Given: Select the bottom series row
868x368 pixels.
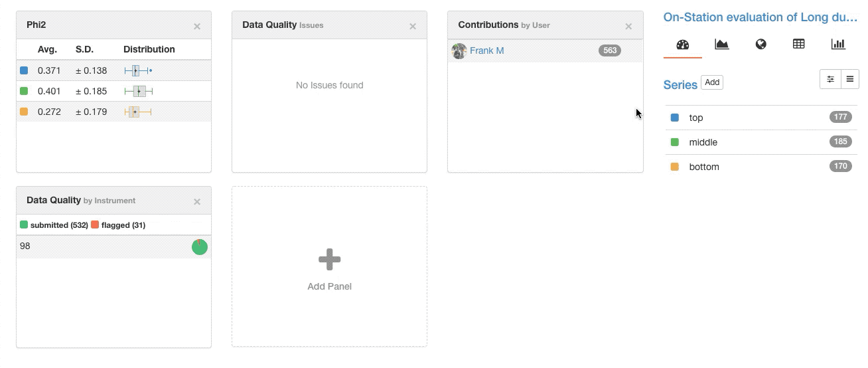Looking at the screenshot, I should coord(761,167).
